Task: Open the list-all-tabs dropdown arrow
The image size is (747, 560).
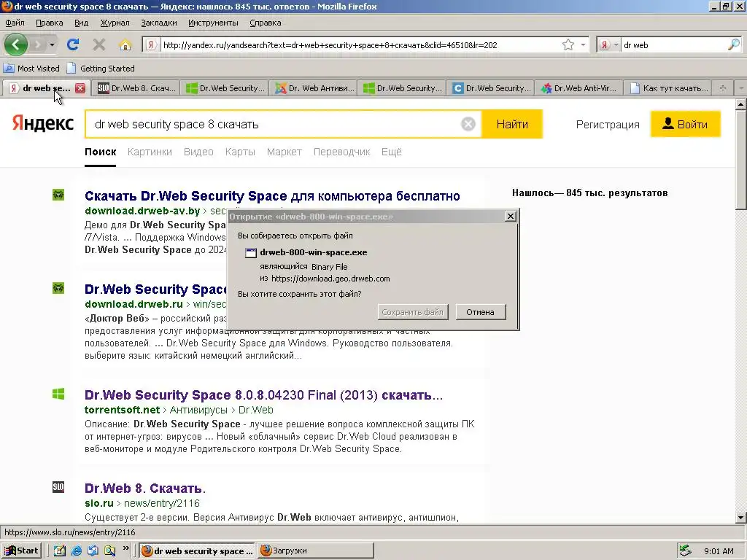Action: click(740, 88)
